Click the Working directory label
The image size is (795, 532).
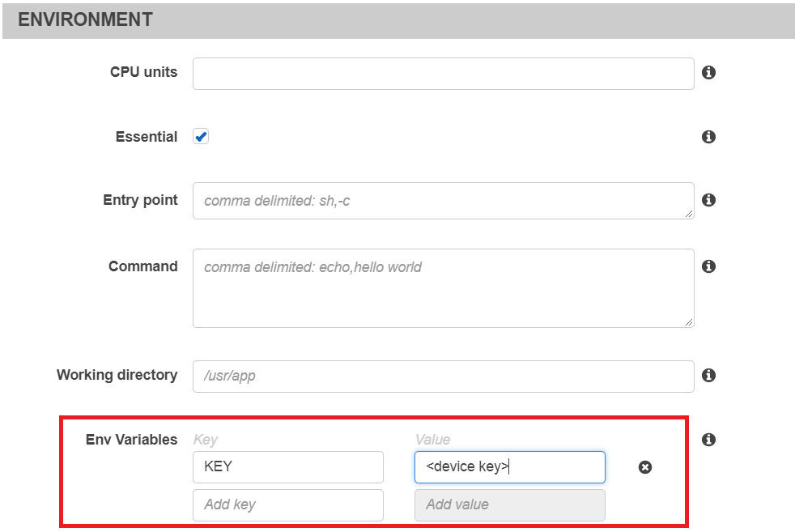[117, 375]
